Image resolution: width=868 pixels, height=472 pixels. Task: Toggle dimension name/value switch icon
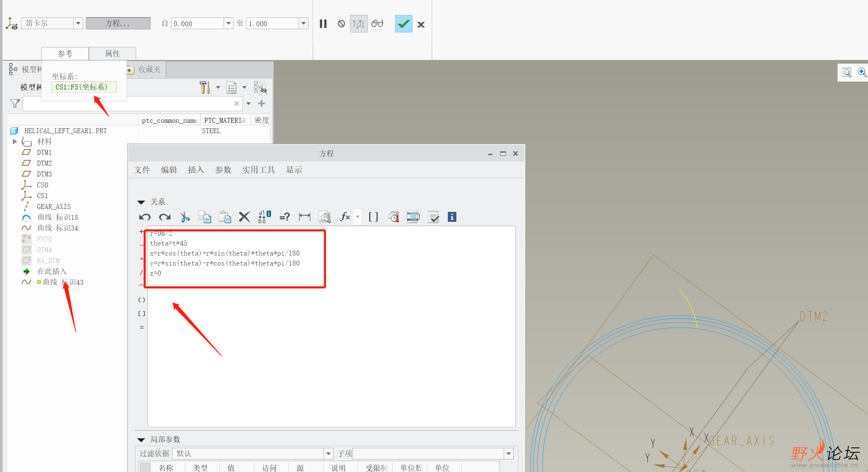(264, 217)
